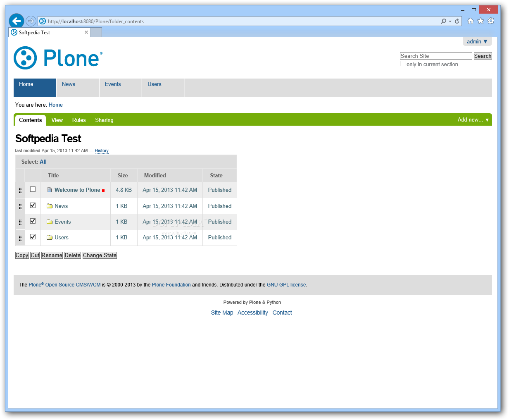Click the Search button
Viewport: 509px width, 420px height.
tap(483, 56)
